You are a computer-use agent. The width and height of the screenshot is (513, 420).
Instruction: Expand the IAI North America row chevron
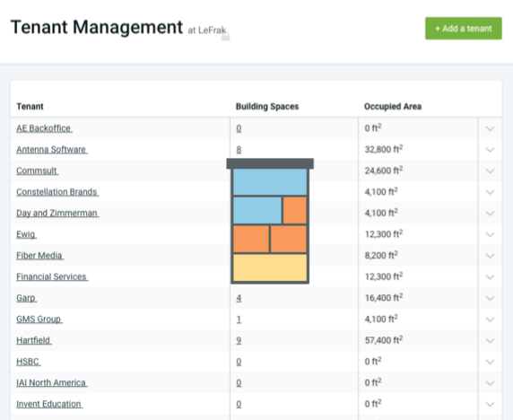tap(490, 383)
